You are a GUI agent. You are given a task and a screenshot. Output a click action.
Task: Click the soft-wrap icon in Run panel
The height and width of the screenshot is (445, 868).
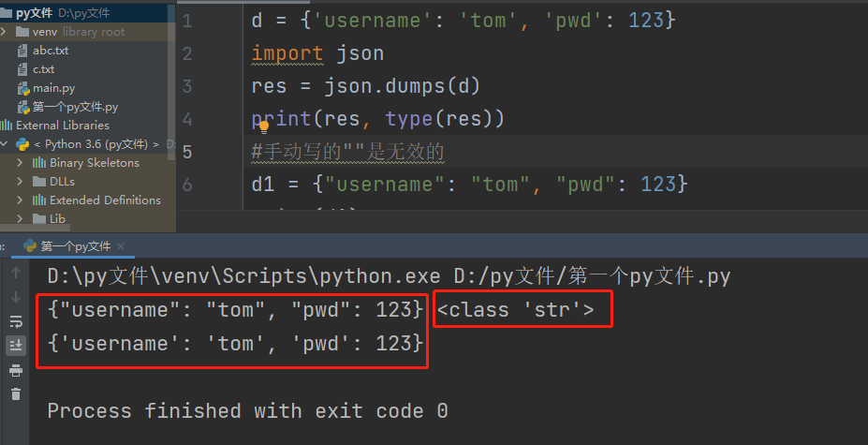[x=15, y=320]
